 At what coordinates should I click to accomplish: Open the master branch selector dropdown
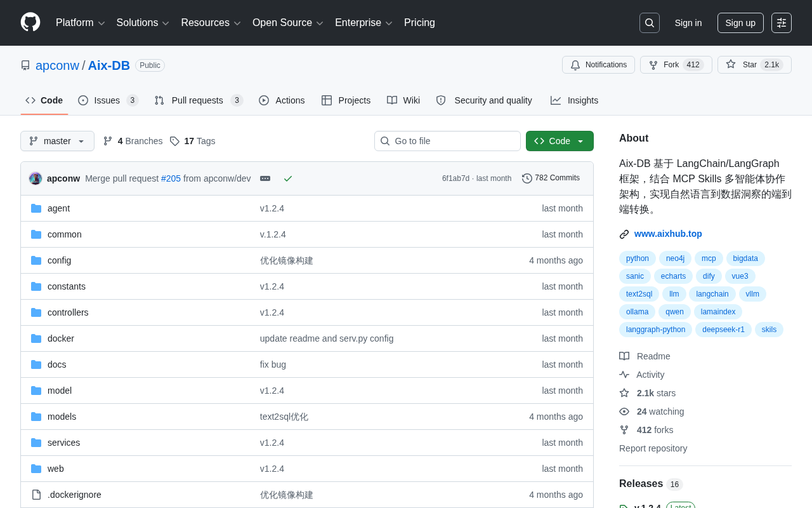57,141
